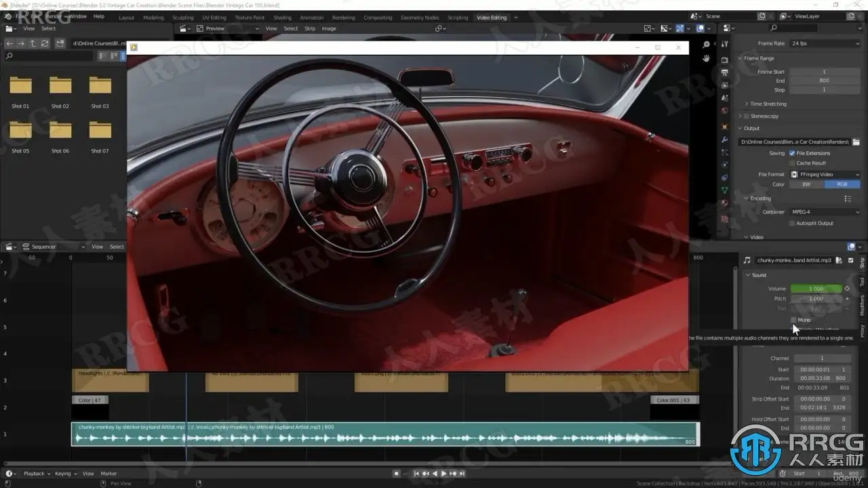Toggle the mp3 strip mute checkbox
The height and width of the screenshot is (488, 868).
point(851,260)
